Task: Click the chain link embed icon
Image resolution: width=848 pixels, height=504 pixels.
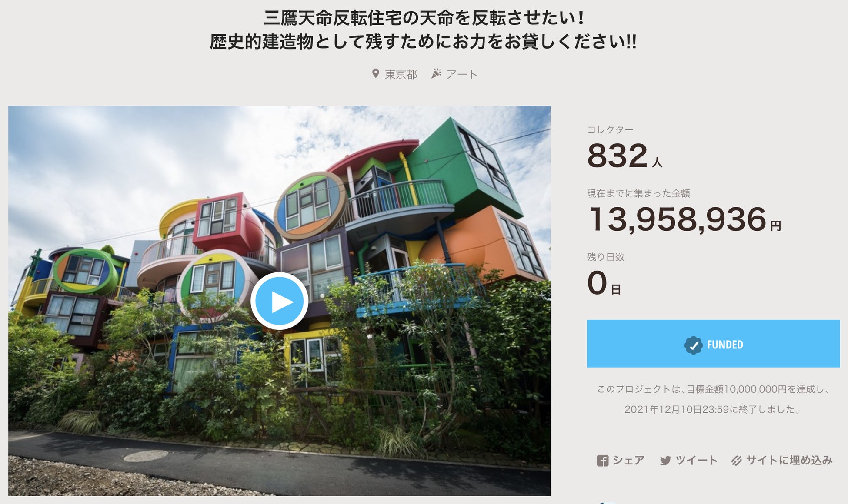Action: (736, 461)
